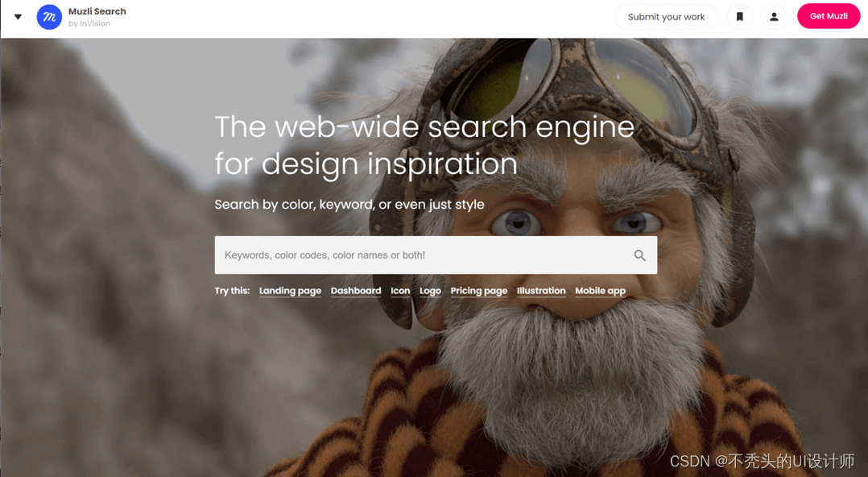868x477 pixels.
Task: Select the Illustration suggestion link
Action: pos(541,291)
